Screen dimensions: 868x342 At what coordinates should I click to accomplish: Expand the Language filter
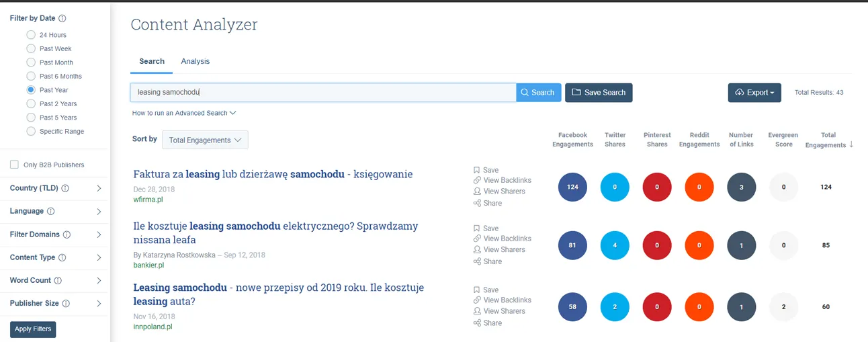pyautogui.click(x=99, y=211)
